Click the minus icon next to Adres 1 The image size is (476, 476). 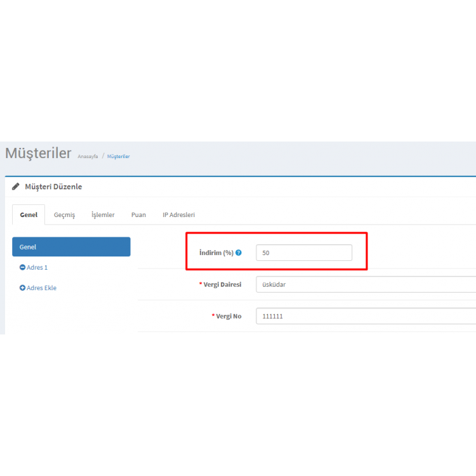22,267
